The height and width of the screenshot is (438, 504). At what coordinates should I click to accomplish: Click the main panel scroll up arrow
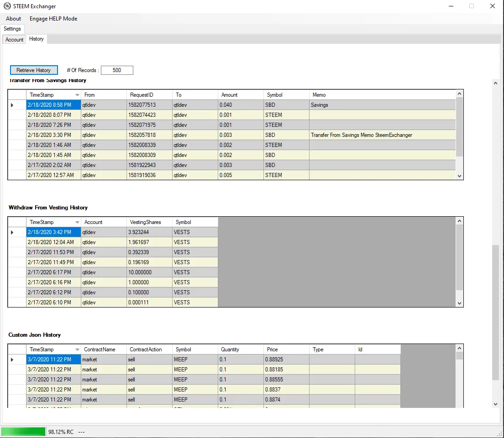click(x=495, y=83)
